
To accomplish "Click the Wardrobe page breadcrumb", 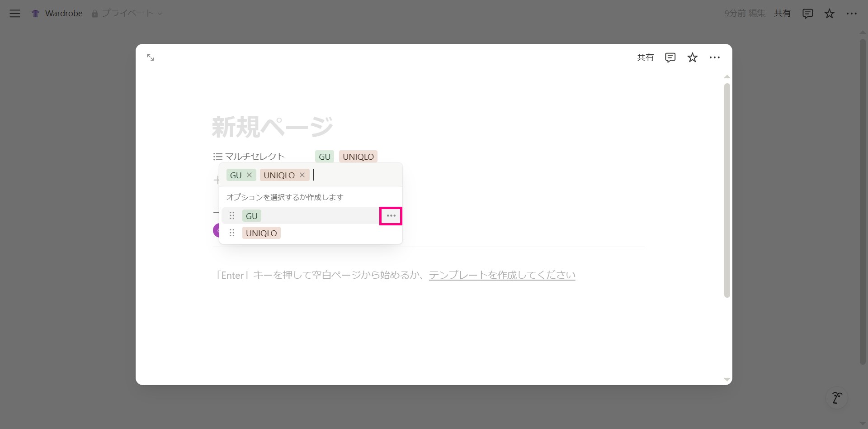I will (x=64, y=14).
